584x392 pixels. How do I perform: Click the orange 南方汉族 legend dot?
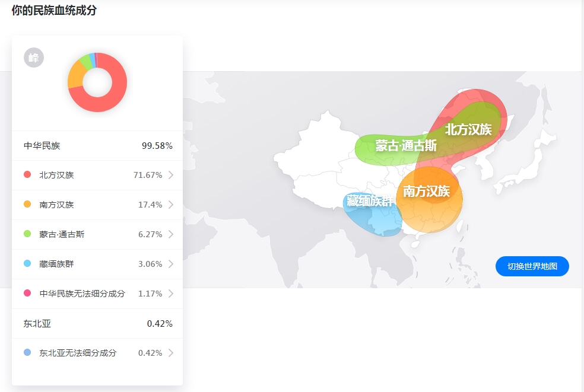27,205
